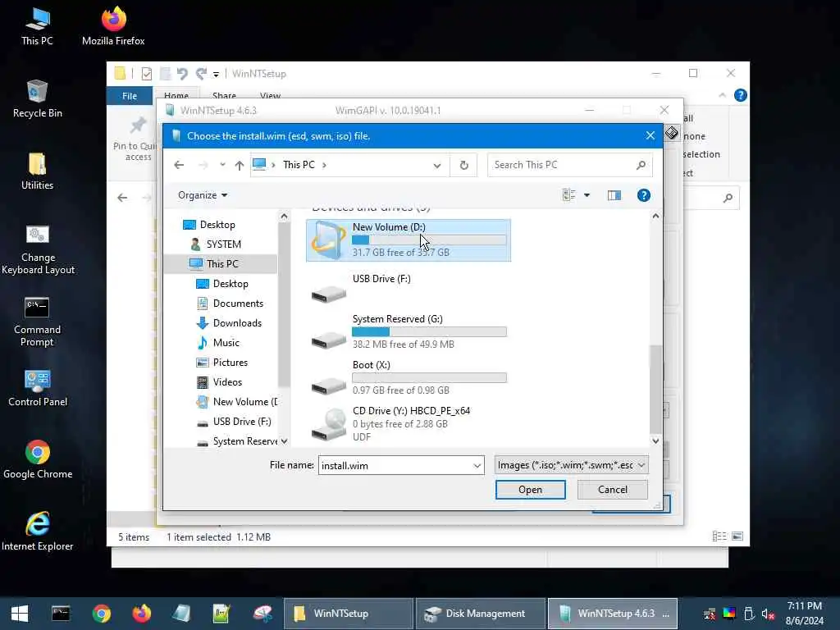Click the search magnifier in Search This PC
Screen dimensions: 840x630
click(641, 165)
